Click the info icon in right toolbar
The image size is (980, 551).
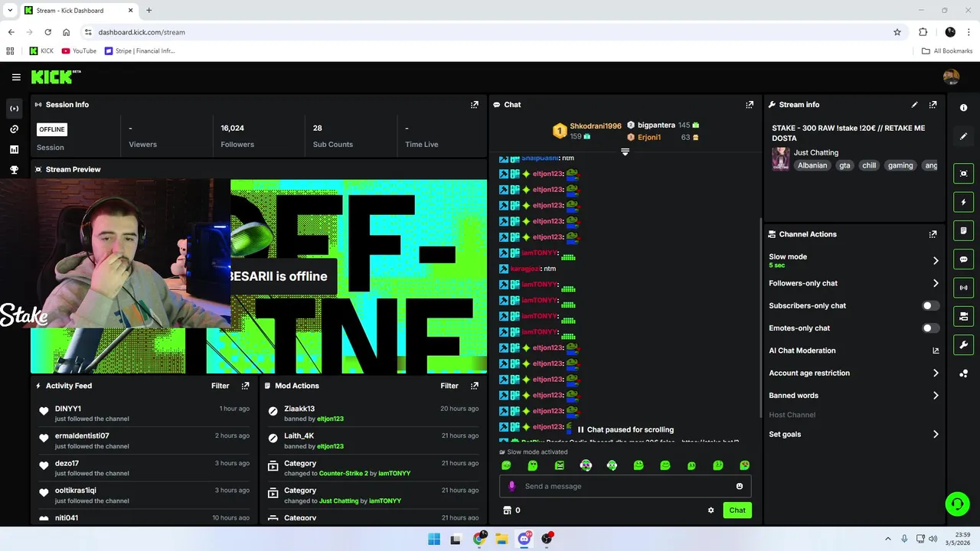click(x=964, y=108)
